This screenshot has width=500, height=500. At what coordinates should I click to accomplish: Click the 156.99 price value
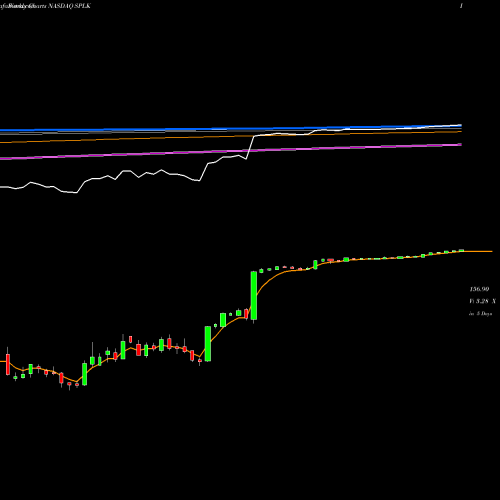(479, 289)
